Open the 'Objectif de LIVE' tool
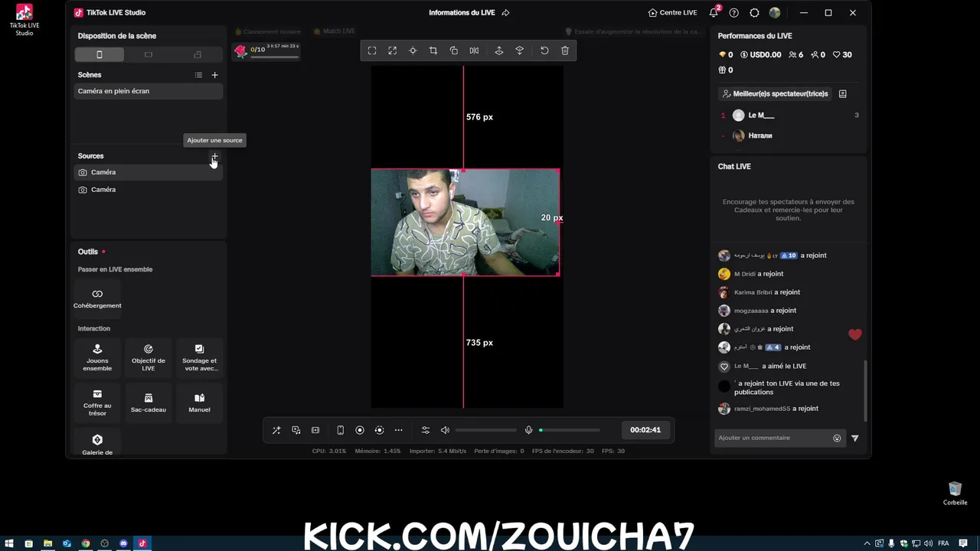 point(149,357)
